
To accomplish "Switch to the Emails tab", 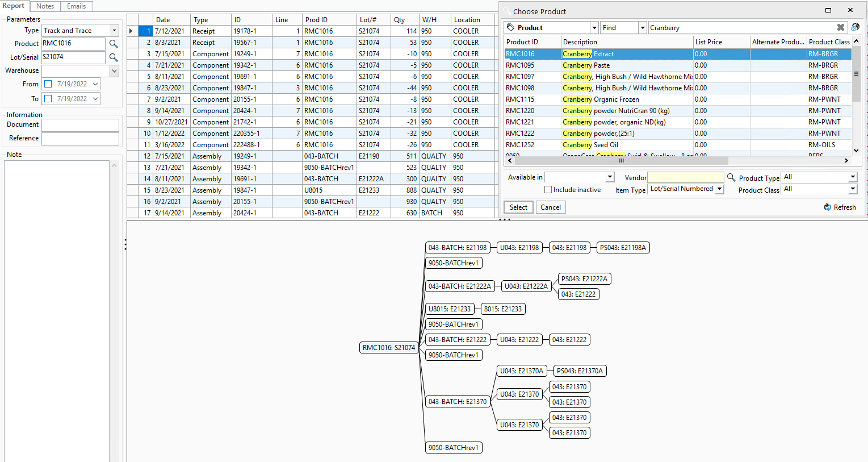I will 76,6.
